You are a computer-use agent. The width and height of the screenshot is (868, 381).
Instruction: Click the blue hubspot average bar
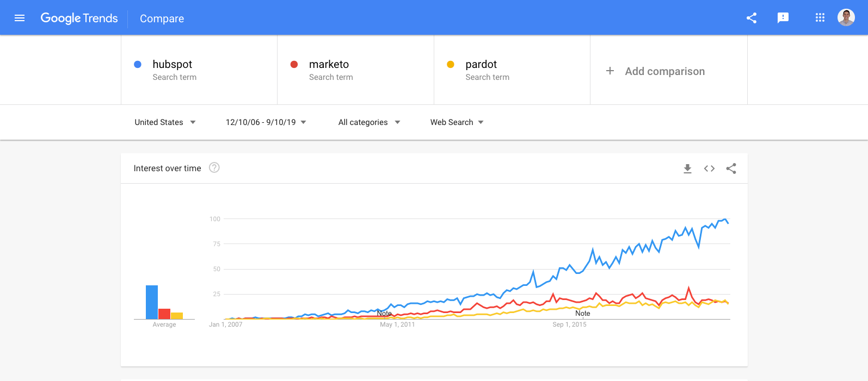(152, 302)
